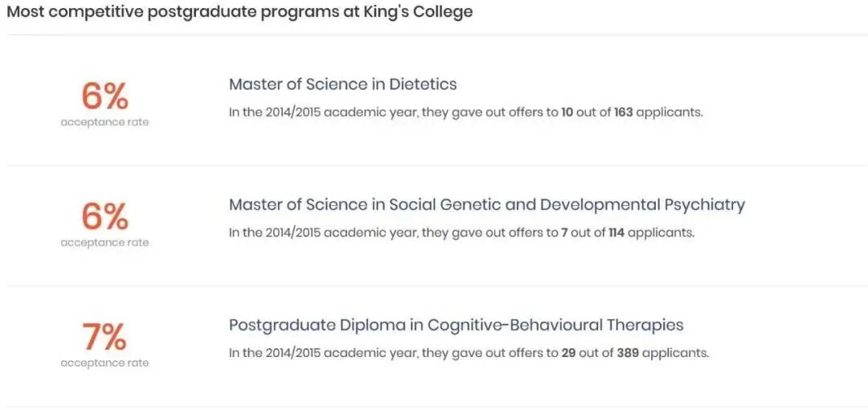This screenshot has width=868, height=410.
Task: Click the bold number 10 offers
Action: point(567,113)
